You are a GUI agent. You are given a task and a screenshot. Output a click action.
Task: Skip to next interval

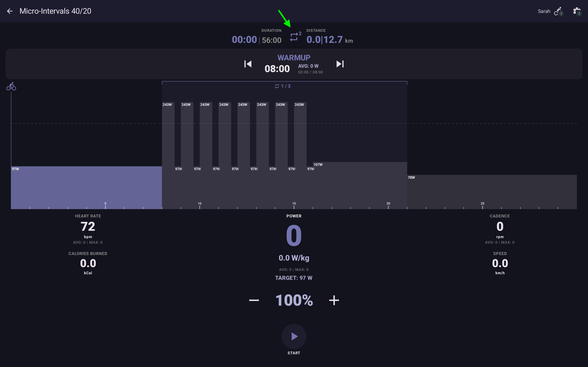tap(340, 64)
